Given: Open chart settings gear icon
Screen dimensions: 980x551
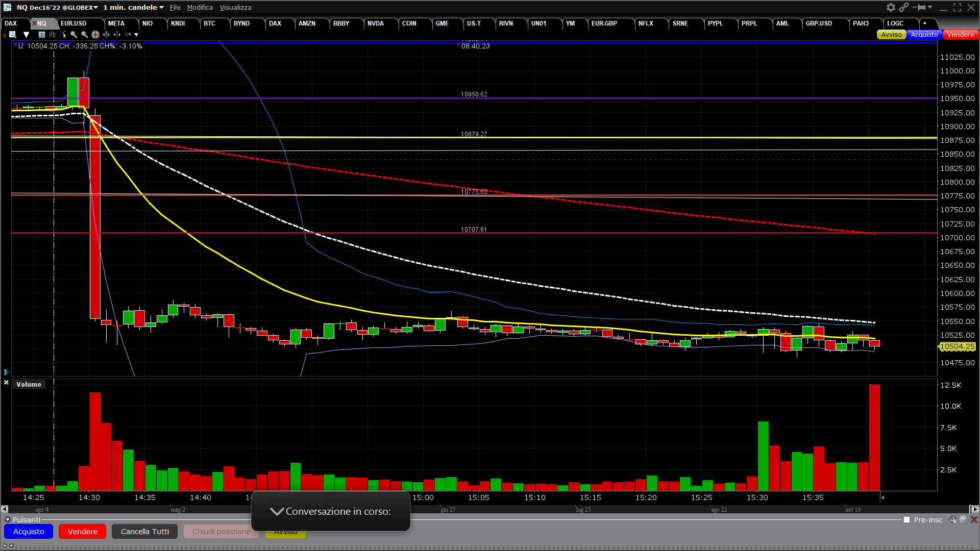Looking at the screenshot, I should (x=891, y=7).
